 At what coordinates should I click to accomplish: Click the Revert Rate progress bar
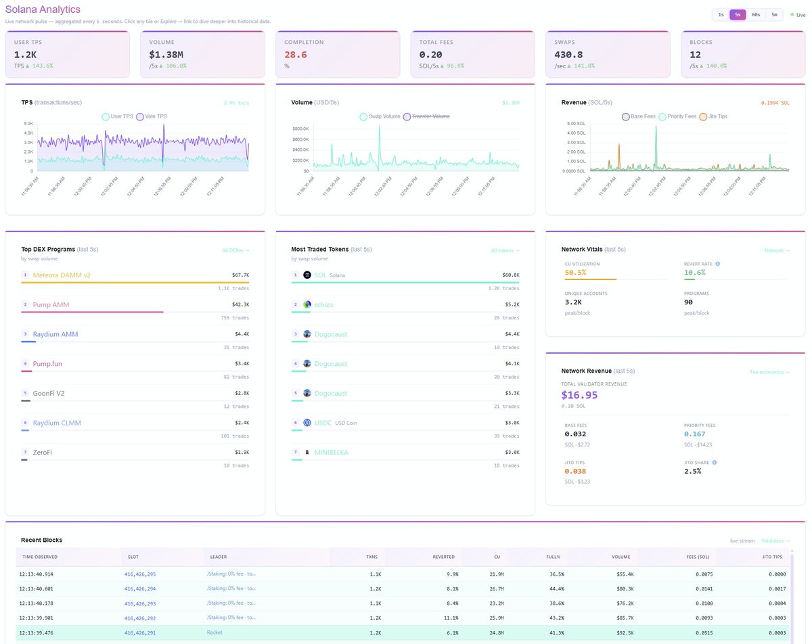[735, 279]
